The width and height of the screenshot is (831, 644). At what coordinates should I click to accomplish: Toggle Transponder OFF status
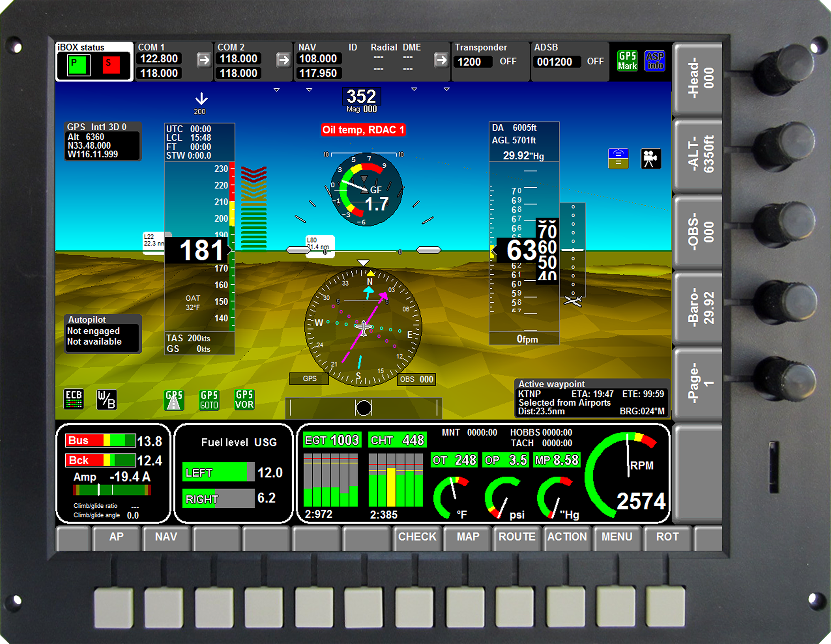coord(508,61)
